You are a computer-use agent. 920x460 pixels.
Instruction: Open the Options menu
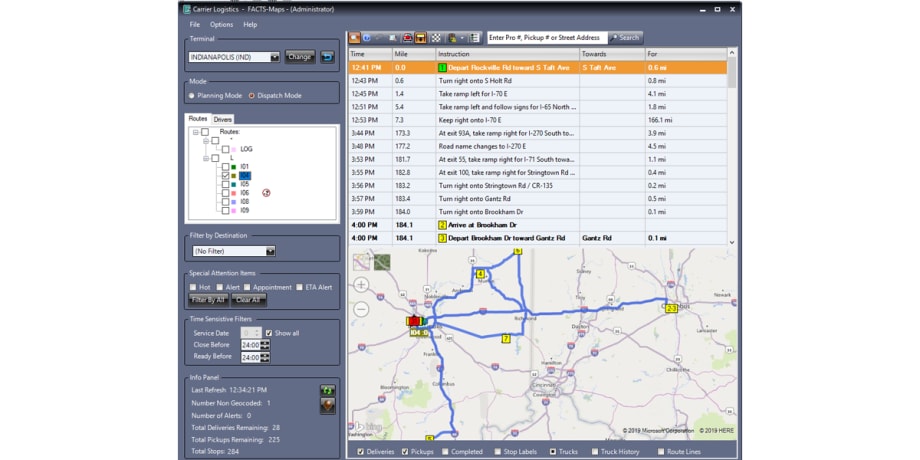(222, 25)
